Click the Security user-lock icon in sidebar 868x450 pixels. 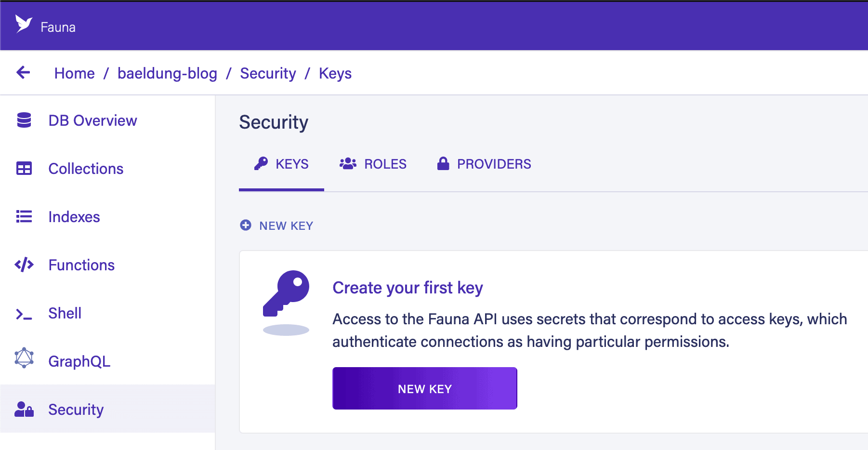coord(24,410)
